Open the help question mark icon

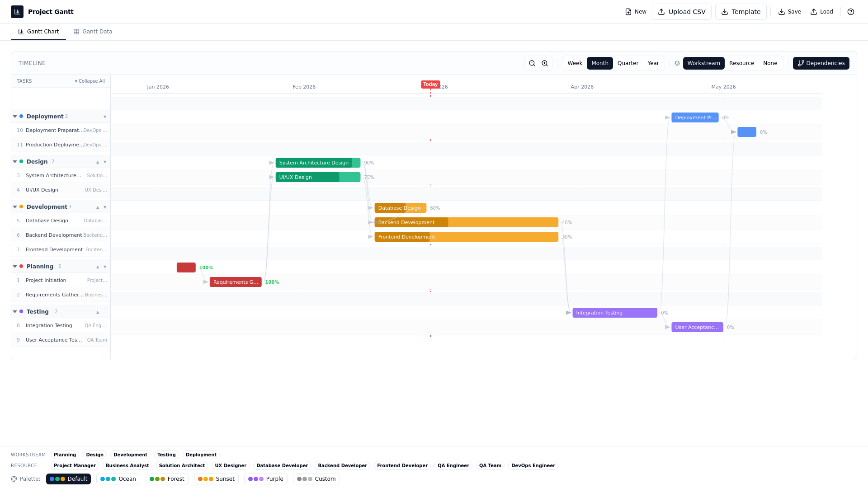851,11
